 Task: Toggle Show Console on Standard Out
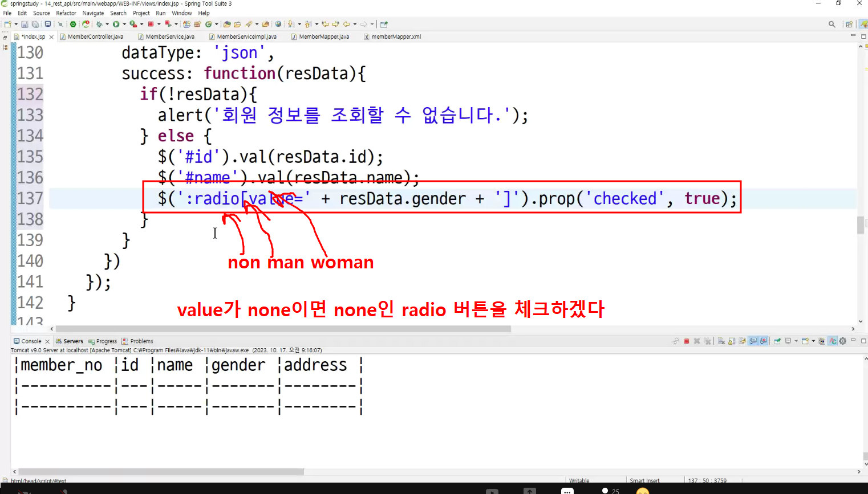point(753,341)
